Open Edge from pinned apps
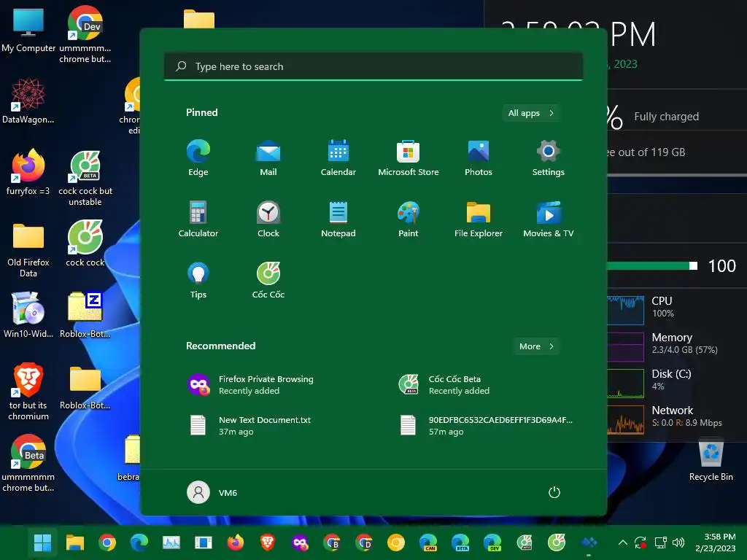 (x=198, y=158)
